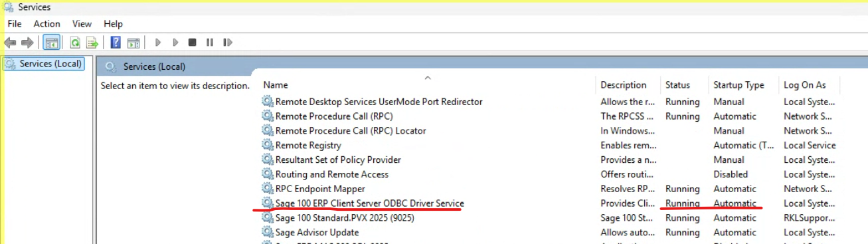
Task: Click gear icon beside Remote Desktop Services UserMode Port Redirector
Action: point(268,102)
